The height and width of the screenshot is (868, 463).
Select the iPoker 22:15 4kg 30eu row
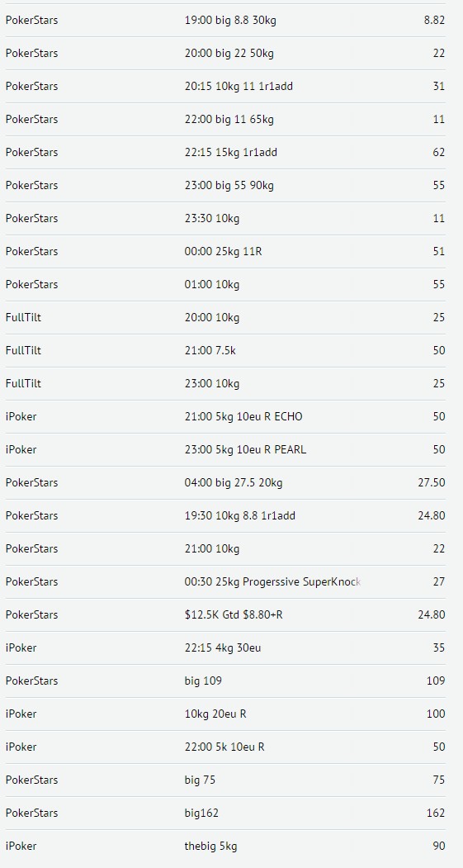(225, 647)
